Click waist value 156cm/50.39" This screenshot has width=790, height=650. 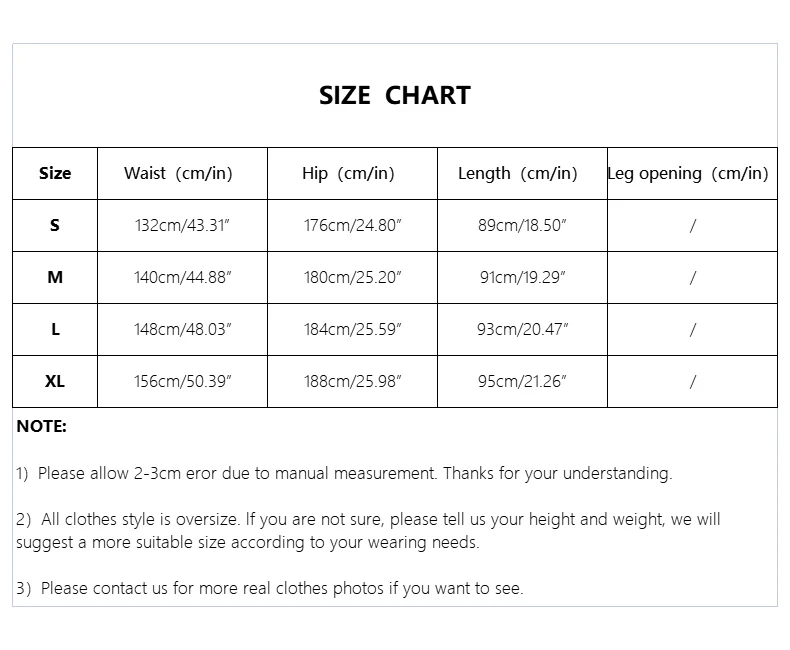182,381
